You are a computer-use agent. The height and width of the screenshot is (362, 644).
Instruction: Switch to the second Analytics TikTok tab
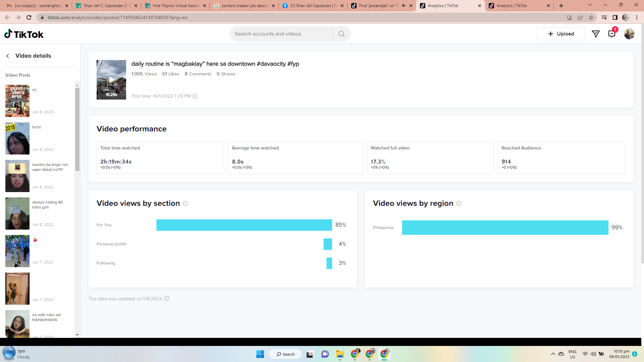coord(512,6)
